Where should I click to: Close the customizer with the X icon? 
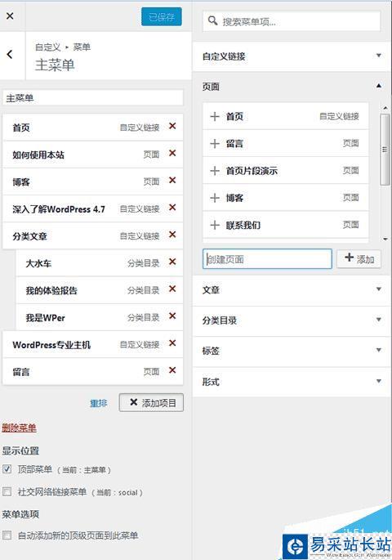pyautogui.click(x=10, y=16)
